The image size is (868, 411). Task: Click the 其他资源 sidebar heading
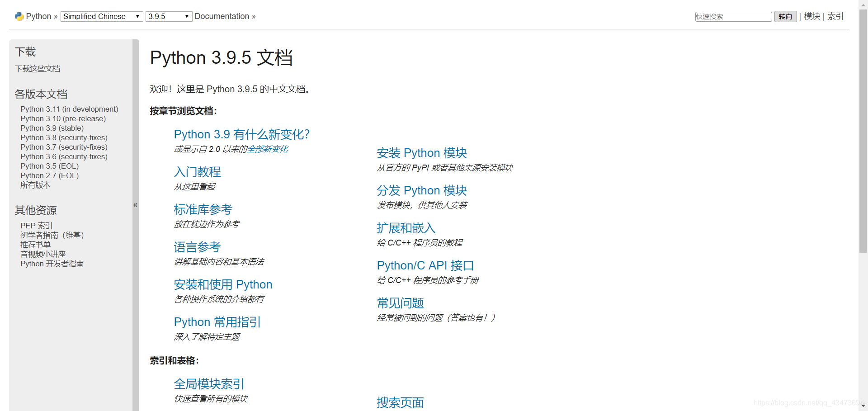tap(36, 210)
